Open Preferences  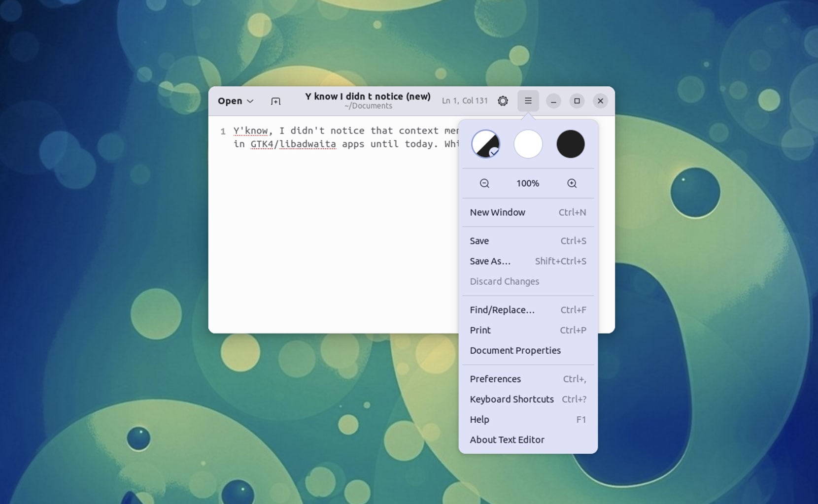(x=495, y=379)
